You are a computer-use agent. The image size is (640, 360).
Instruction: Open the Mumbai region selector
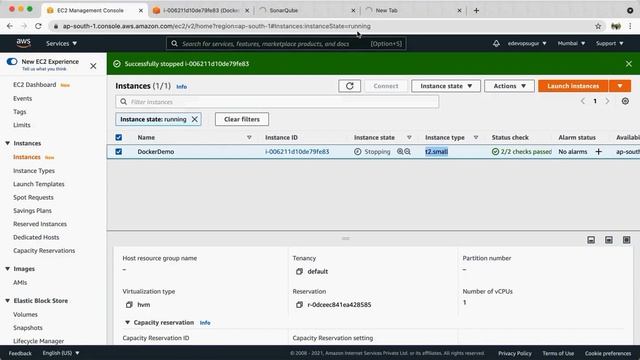tap(571, 43)
